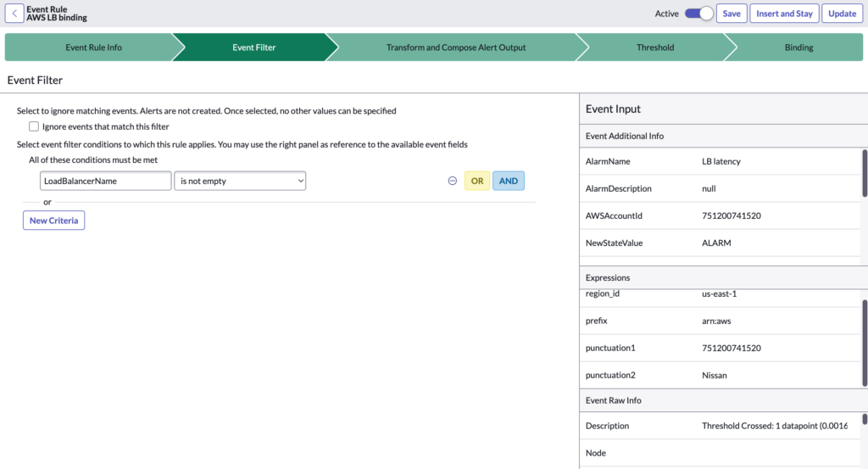The image size is (868, 469).
Task: Click the New Criteria button
Action: (53, 221)
